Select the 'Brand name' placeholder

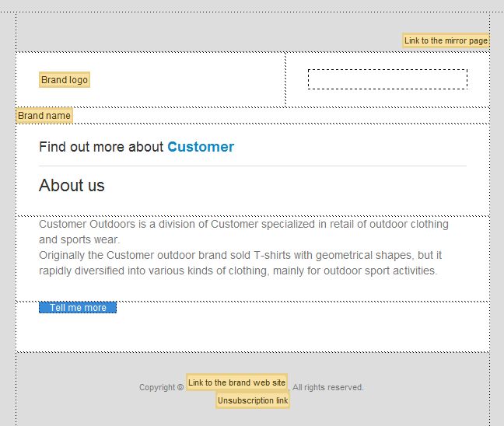click(44, 116)
